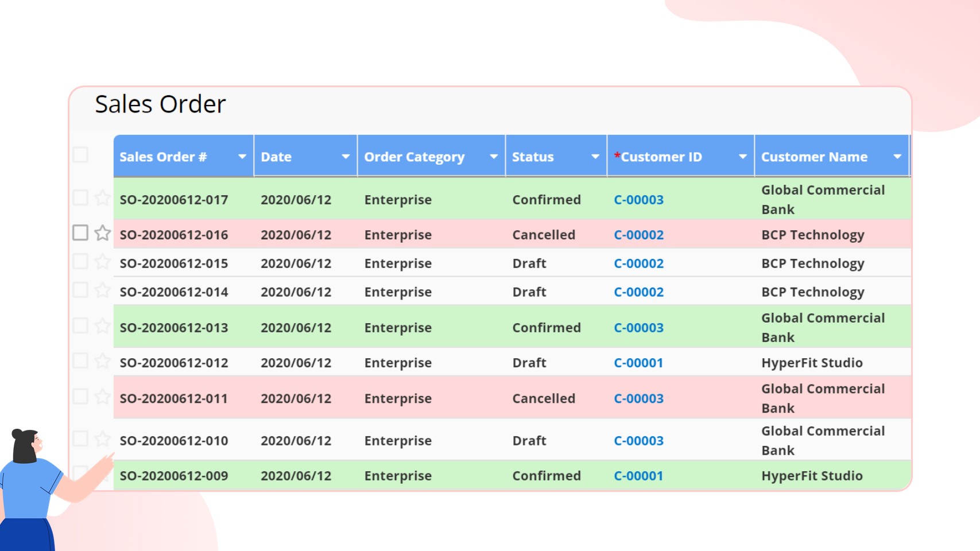Star the SO-20200612-014 order
Viewport: 980px width, 551px height.
tap(102, 290)
